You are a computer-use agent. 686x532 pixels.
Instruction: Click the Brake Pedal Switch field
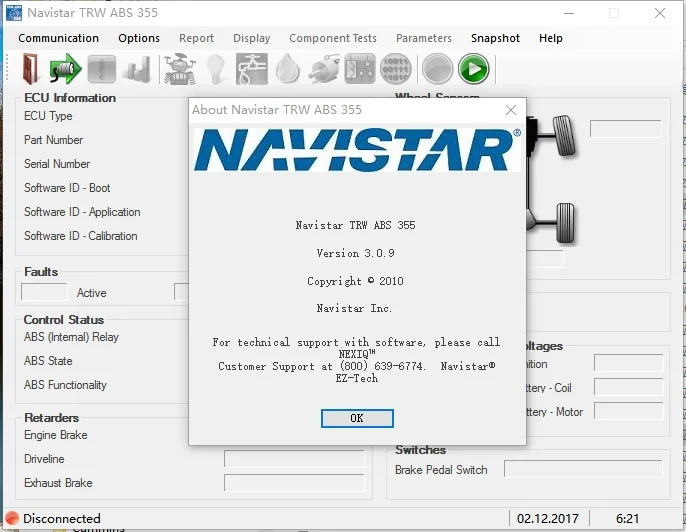583,469
